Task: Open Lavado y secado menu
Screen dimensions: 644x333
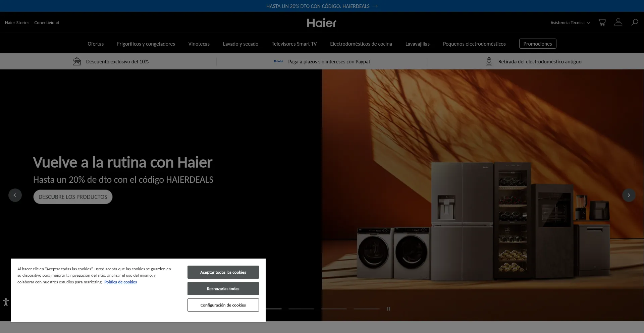Action: [240, 44]
